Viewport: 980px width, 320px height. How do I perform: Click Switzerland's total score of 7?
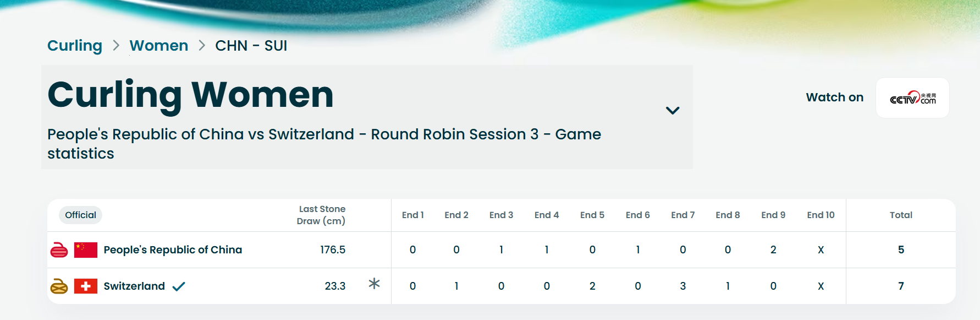click(x=900, y=286)
